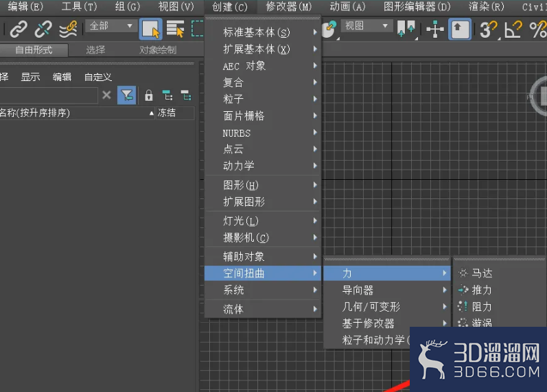Screen dimensions: 547x392
Task: Click the first hierarchy icon beside lock
Action: (x=167, y=95)
